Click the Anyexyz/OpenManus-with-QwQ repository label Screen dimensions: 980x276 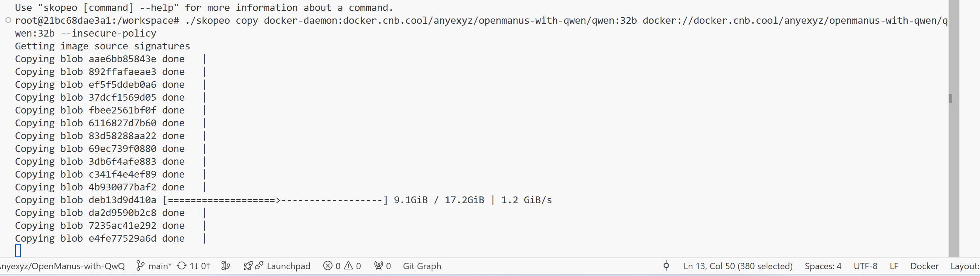[63, 266]
